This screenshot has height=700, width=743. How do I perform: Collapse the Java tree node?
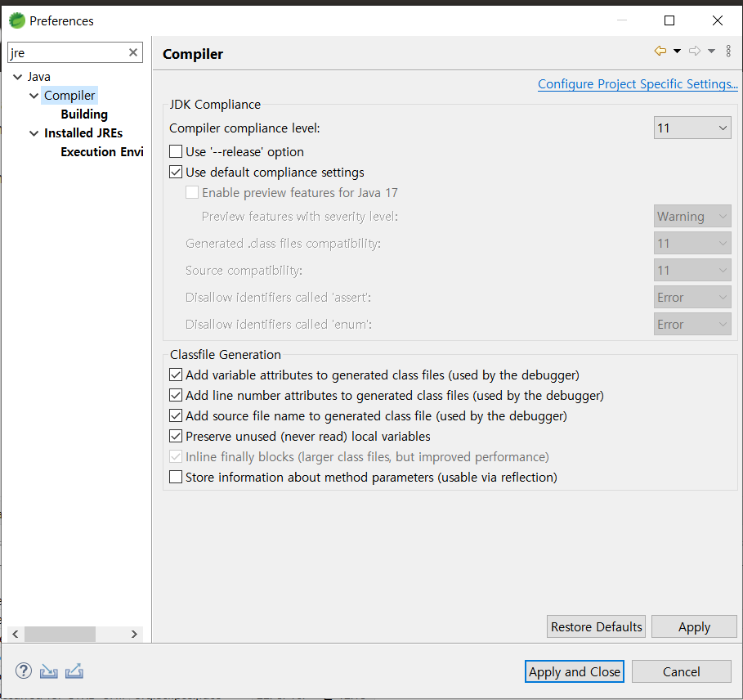(17, 77)
